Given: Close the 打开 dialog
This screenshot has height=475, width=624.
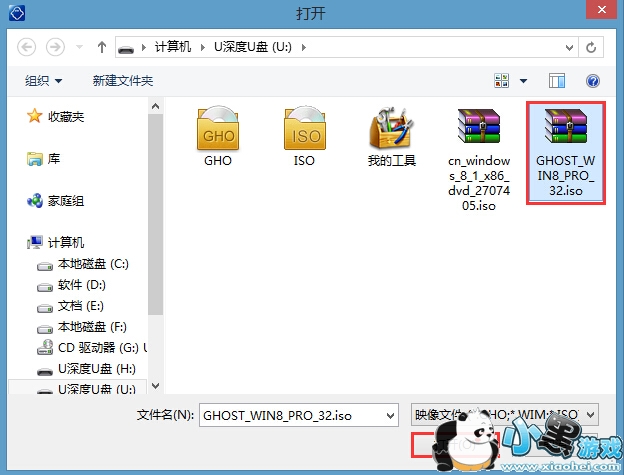Looking at the screenshot, I should coord(602,9).
